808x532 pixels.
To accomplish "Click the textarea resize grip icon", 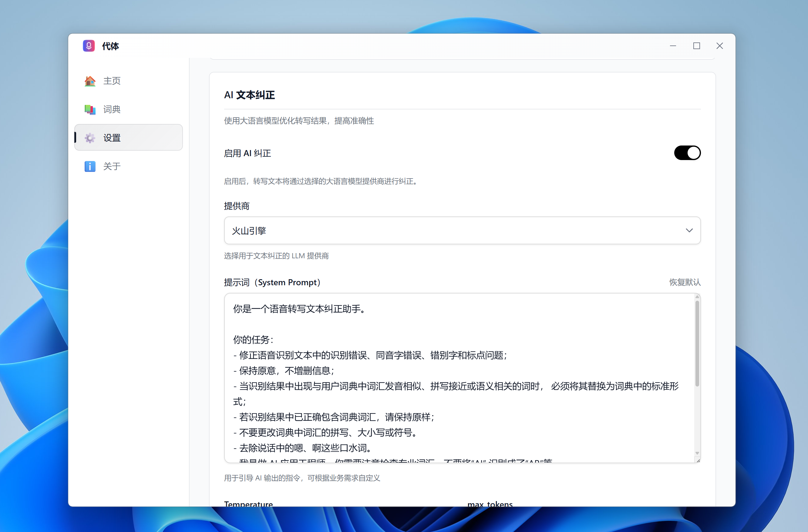I will pos(698,460).
